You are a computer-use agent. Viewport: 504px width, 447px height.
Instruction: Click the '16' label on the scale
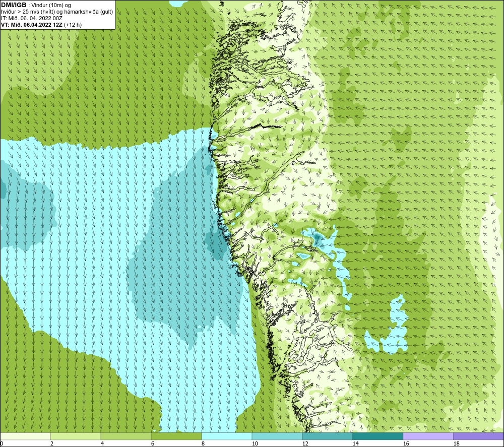(x=406, y=444)
